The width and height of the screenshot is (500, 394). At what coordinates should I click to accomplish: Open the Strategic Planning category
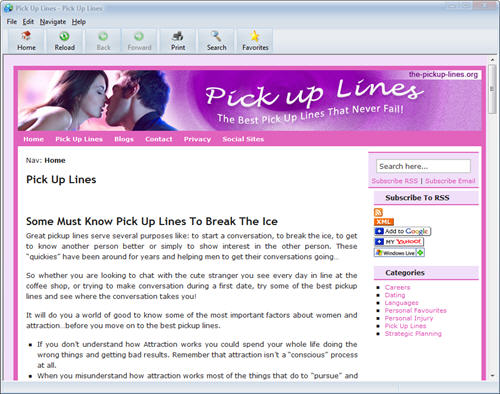[413, 334]
